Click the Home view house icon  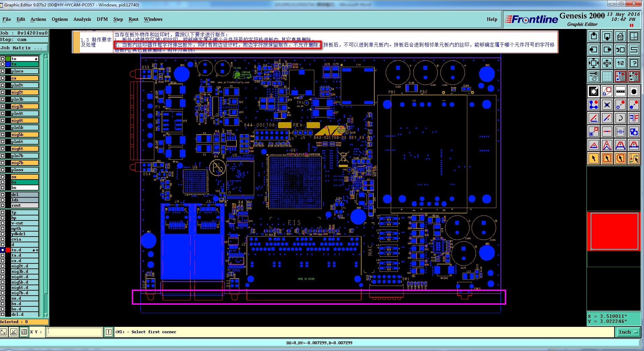pyautogui.click(x=621, y=36)
